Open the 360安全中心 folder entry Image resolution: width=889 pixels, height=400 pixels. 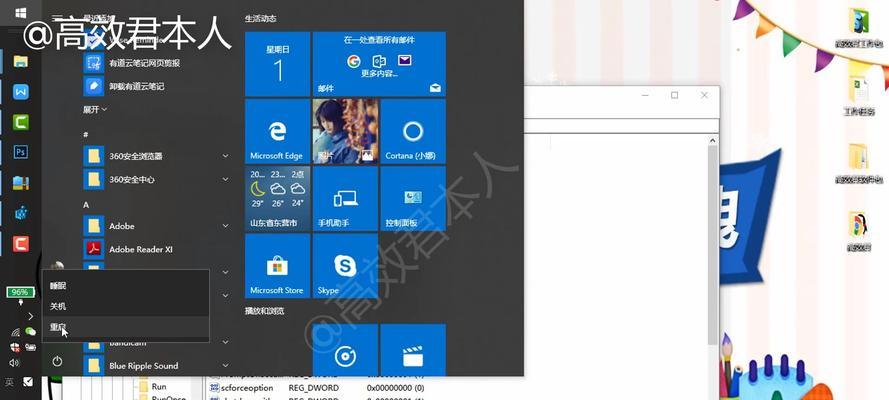click(158, 180)
